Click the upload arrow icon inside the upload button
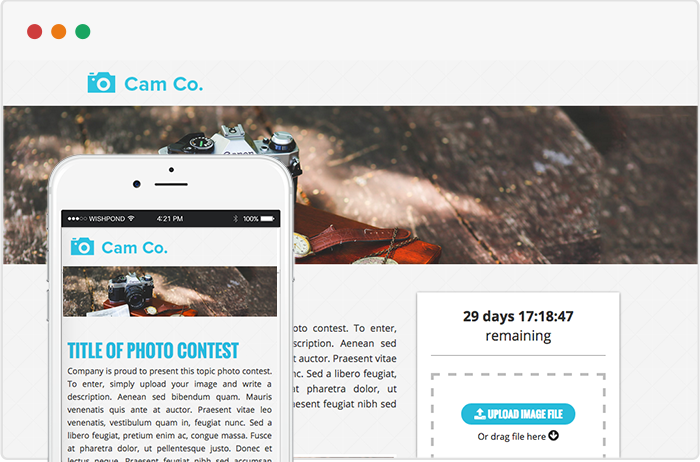Viewport: 700px width, 462px height. (480, 414)
